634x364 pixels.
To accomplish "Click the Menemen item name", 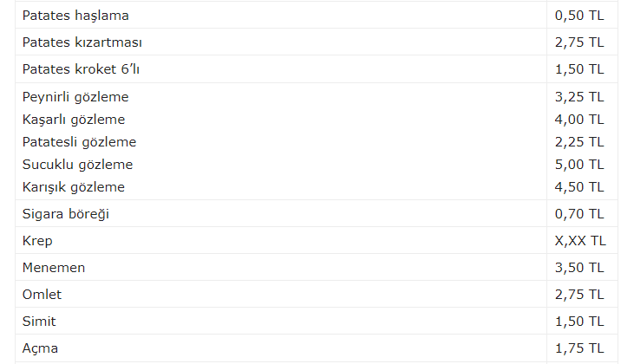I will tap(54, 268).
